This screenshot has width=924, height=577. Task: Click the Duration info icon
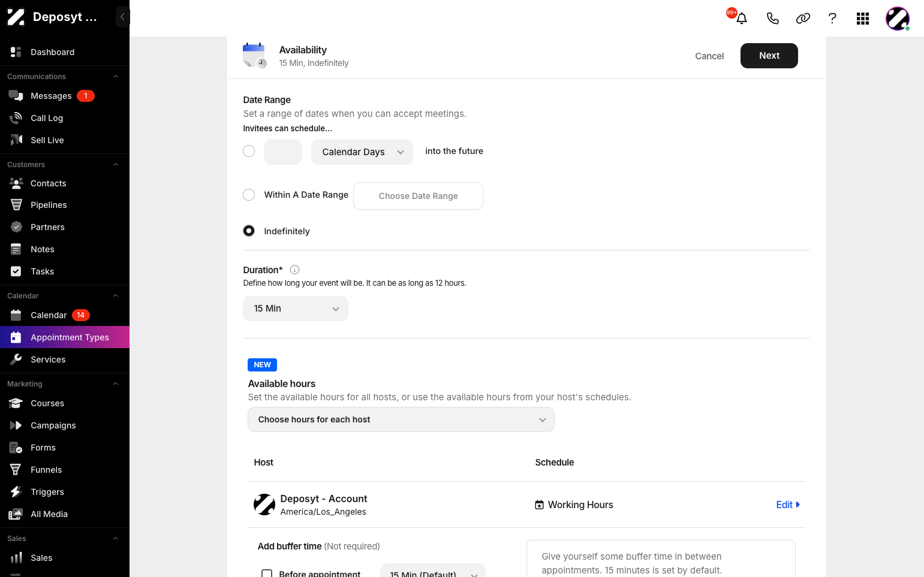[x=294, y=270]
